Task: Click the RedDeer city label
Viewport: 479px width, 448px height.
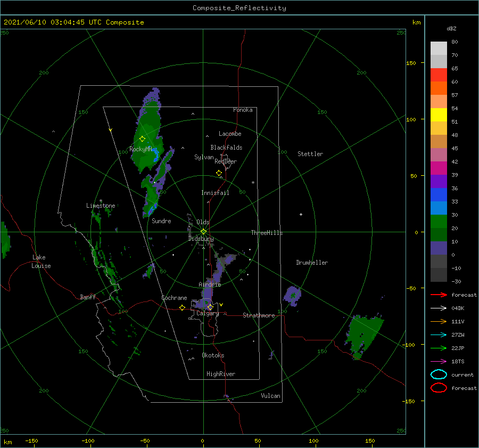Action: (226, 161)
